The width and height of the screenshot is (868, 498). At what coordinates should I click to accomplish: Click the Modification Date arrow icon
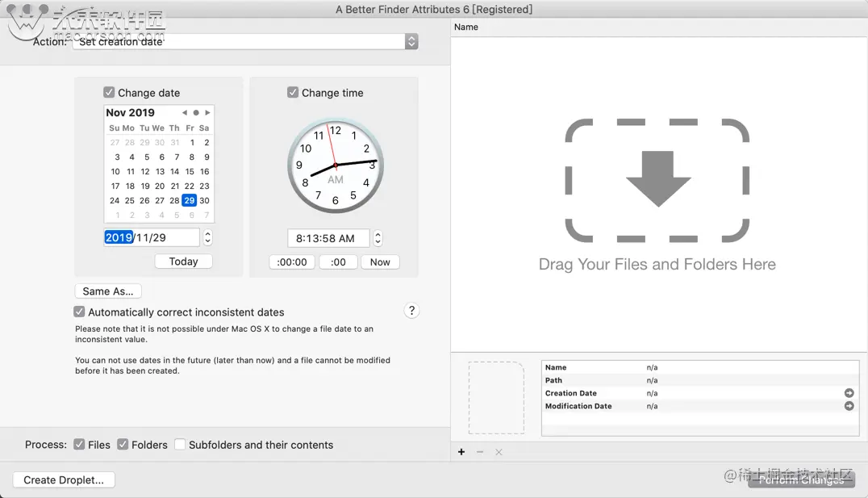(849, 405)
